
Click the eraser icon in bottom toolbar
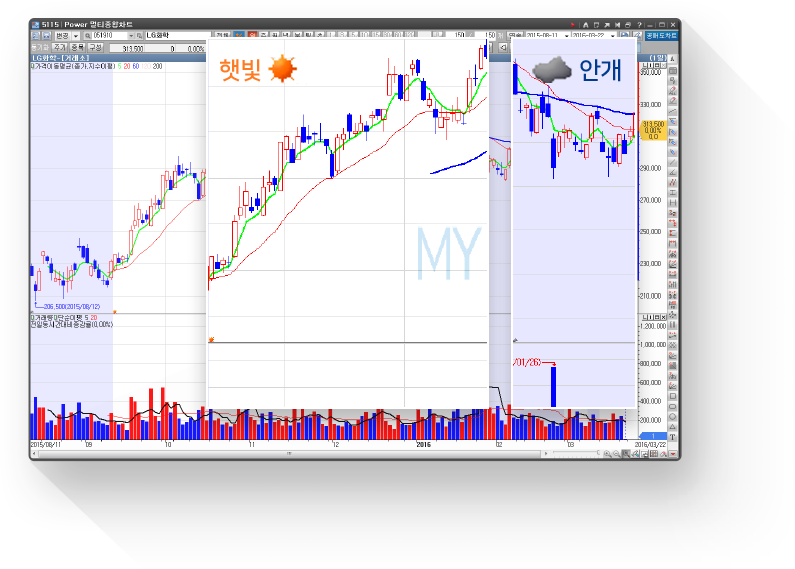664,454
